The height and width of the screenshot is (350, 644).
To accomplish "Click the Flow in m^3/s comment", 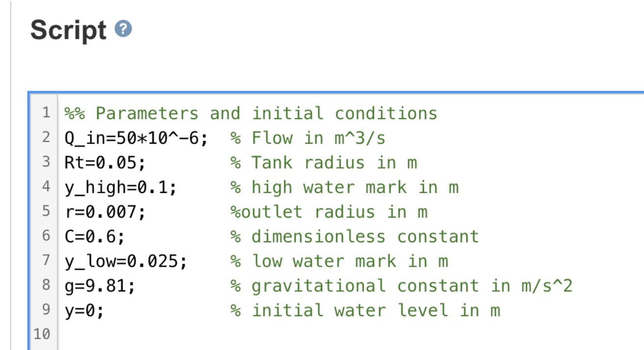I will [x=309, y=138].
